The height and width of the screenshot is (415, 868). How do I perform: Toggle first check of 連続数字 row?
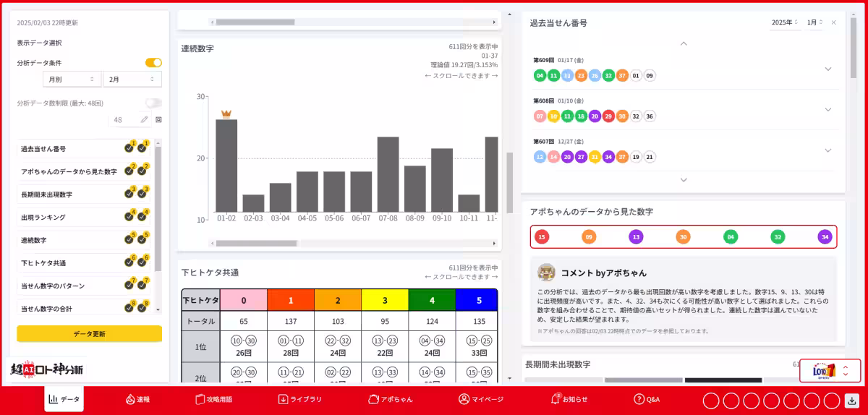129,239
